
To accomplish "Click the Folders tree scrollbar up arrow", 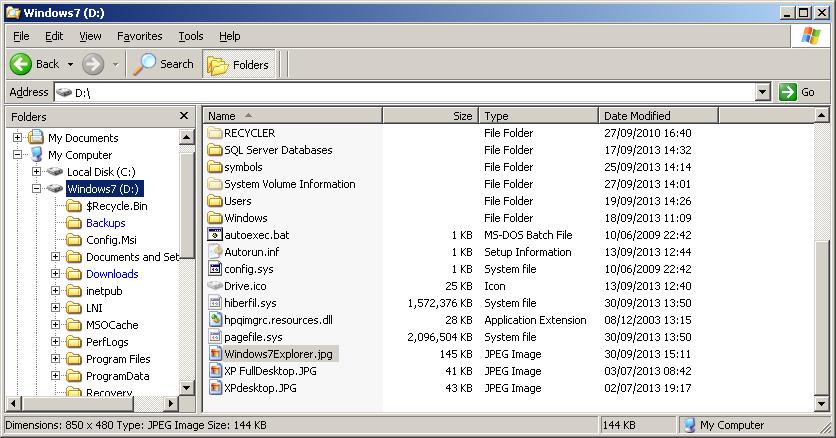I will click(187, 137).
